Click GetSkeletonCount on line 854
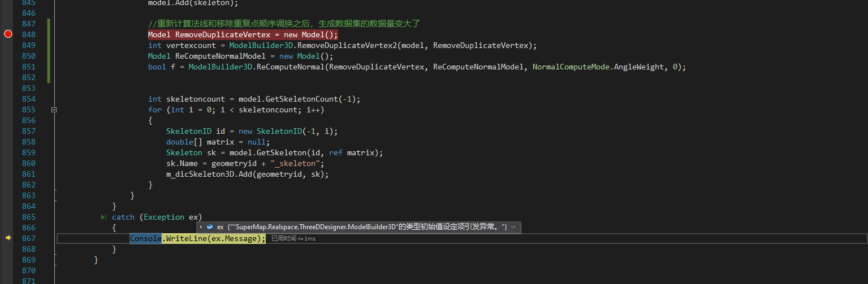Viewport: 868px width, 284px height. point(301,99)
